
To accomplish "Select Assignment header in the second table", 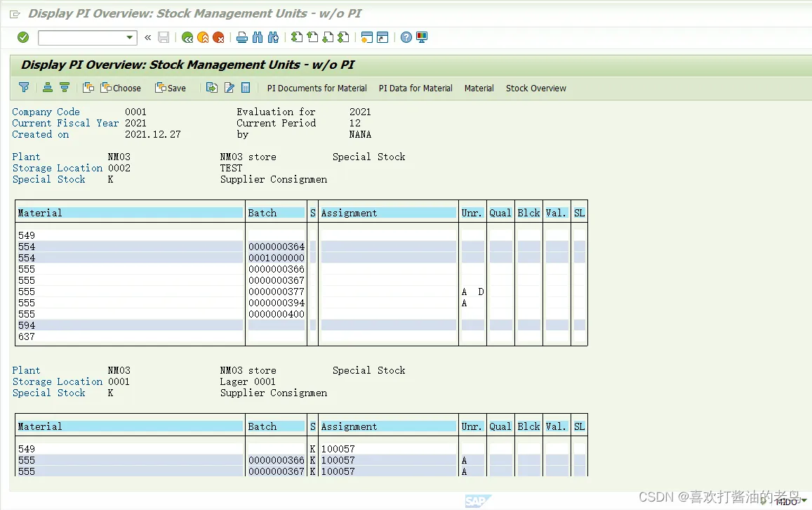I will [388, 426].
